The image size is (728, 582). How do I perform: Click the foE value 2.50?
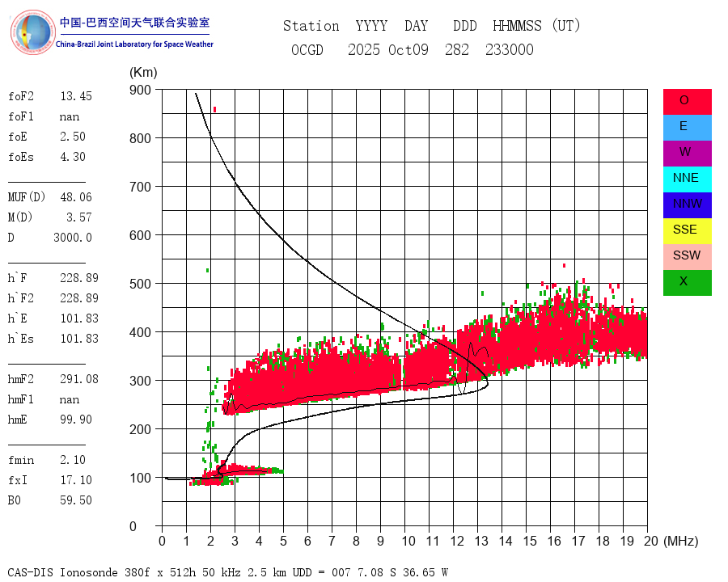coord(73,137)
